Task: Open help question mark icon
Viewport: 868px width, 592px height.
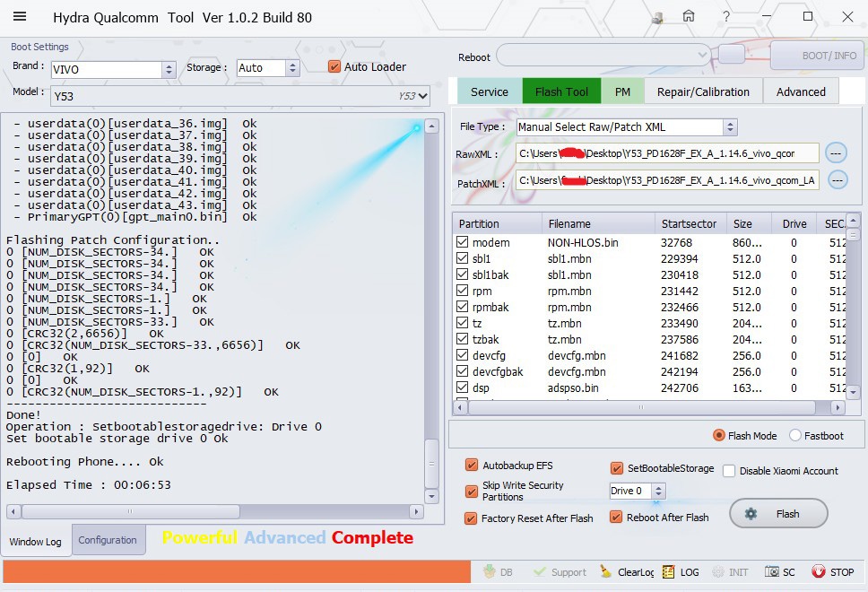Action: click(725, 16)
